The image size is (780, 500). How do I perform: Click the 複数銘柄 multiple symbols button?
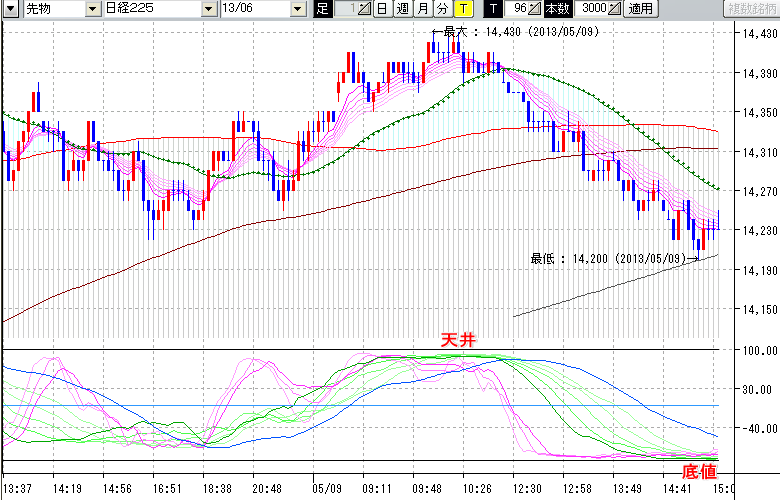point(748,9)
